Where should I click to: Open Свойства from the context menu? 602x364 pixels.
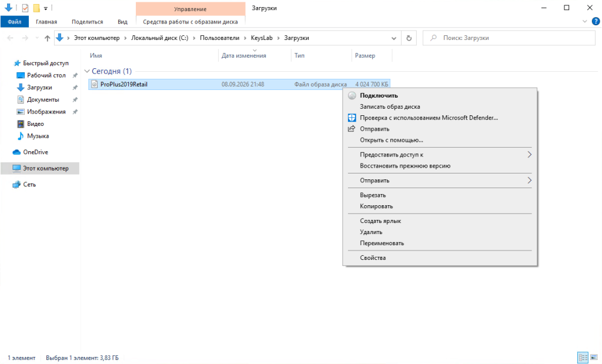[x=440, y=258]
